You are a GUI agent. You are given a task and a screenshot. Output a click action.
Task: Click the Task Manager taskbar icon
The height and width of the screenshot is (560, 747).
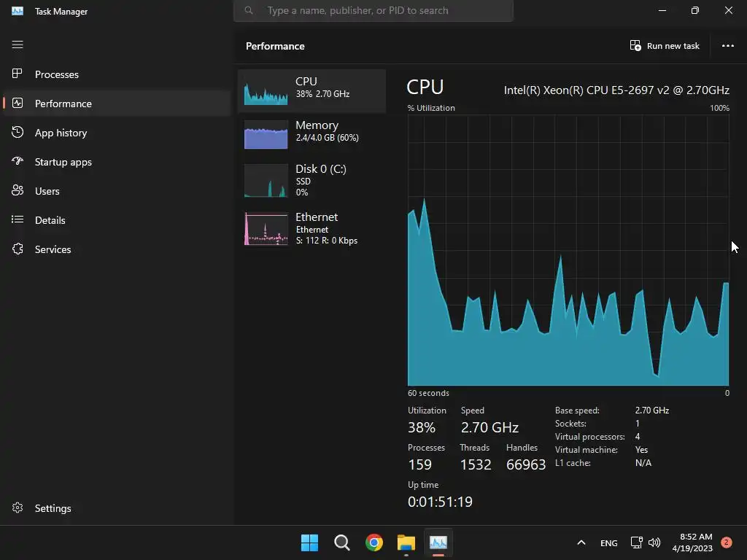pyautogui.click(x=438, y=542)
